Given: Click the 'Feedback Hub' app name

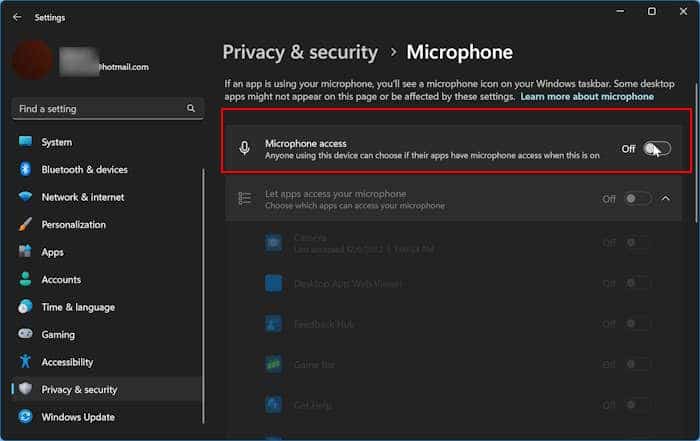Looking at the screenshot, I should [x=324, y=324].
